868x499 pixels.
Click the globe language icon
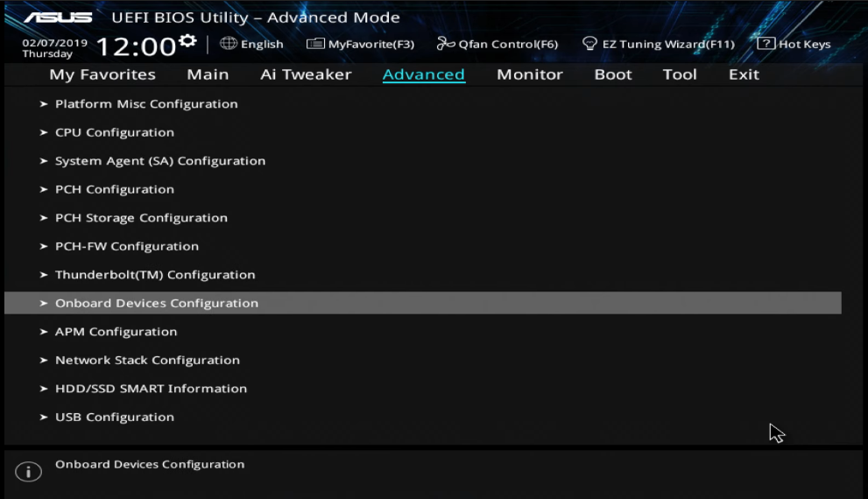coord(229,43)
